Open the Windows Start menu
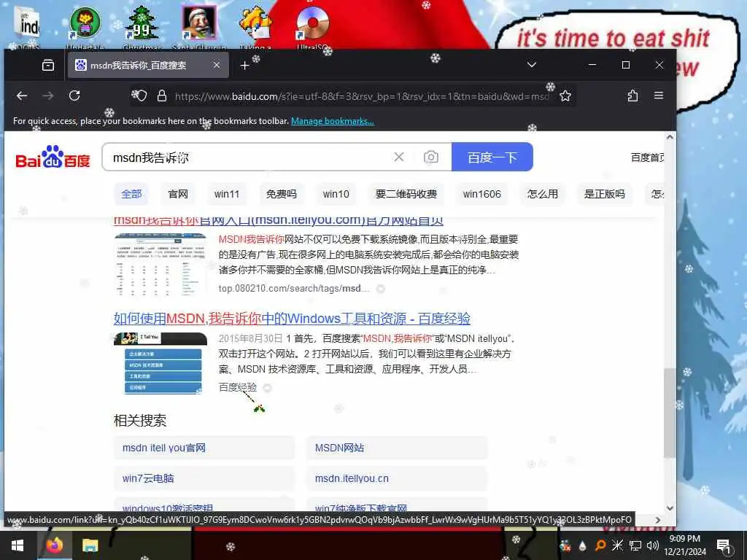747x560 pixels. tap(18, 545)
